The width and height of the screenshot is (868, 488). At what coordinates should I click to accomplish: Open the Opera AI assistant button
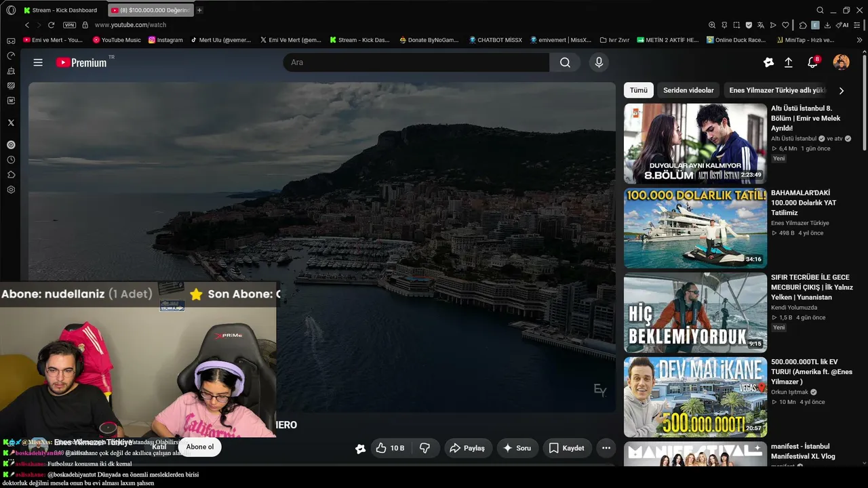[842, 25]
